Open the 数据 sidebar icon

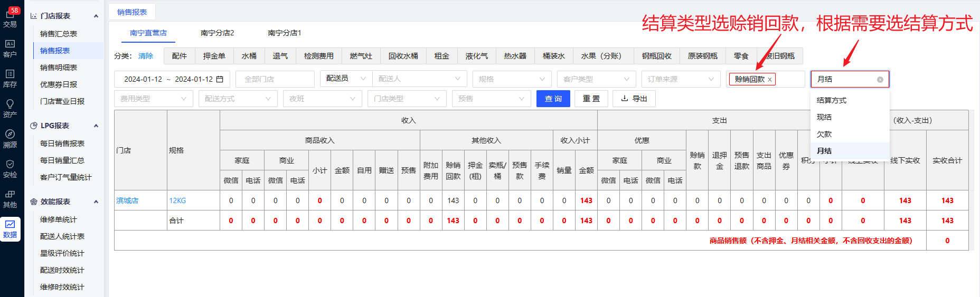pyautogui.click(x=10, y=229)
